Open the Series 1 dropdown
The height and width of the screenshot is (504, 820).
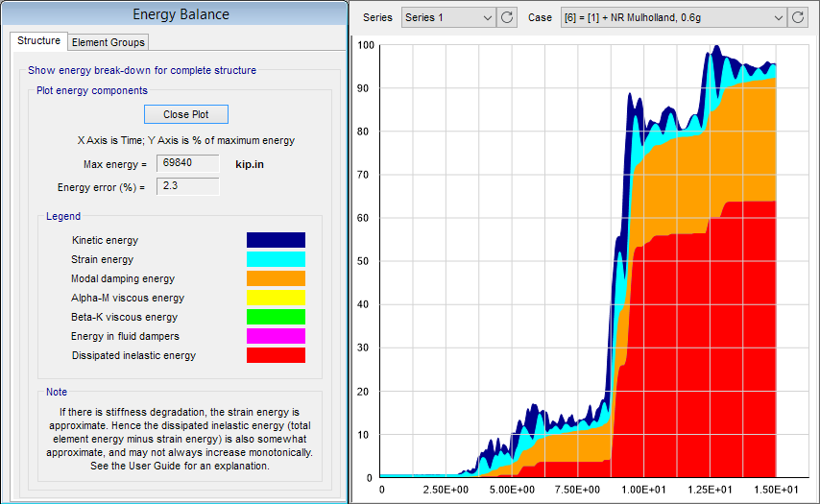tap(448, 17)
